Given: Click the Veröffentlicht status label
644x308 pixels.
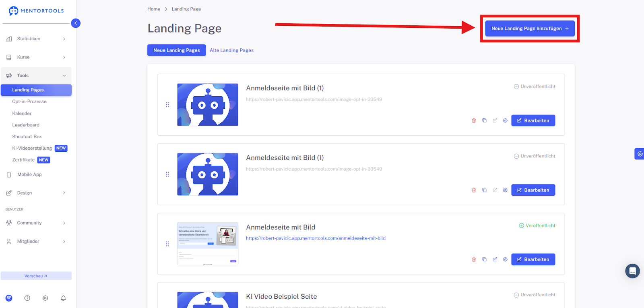Looking at the screenshot, I should tap(537, 225).
